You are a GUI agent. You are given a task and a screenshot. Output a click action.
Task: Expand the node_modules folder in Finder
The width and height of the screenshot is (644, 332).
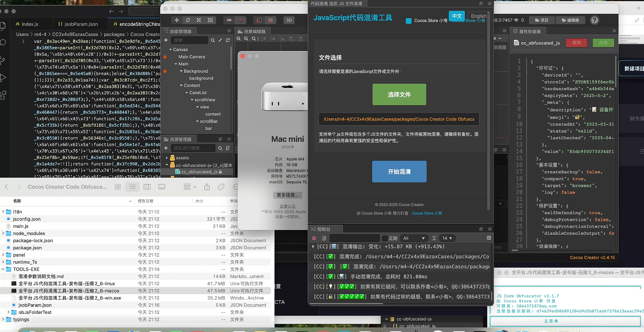click(x=3, y=233)
